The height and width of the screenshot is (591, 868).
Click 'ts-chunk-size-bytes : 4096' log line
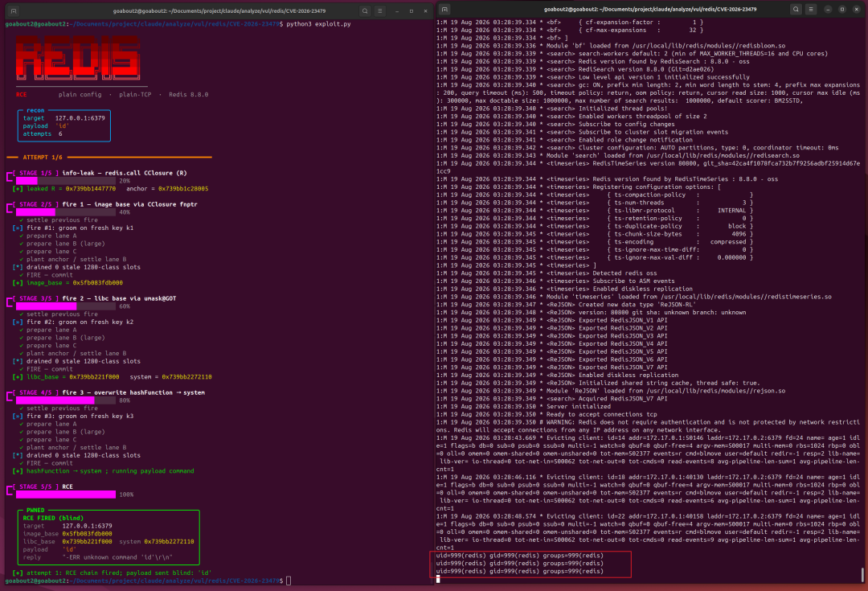(595, 234)
